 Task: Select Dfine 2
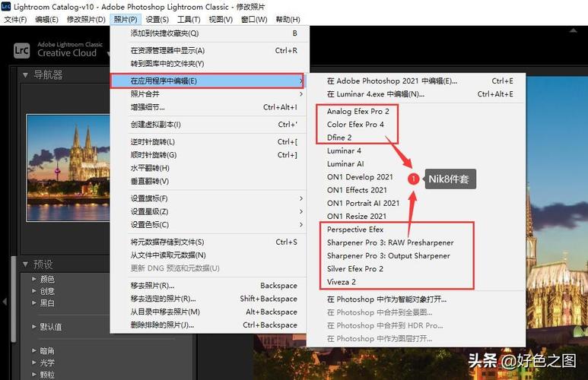(416, 138)
